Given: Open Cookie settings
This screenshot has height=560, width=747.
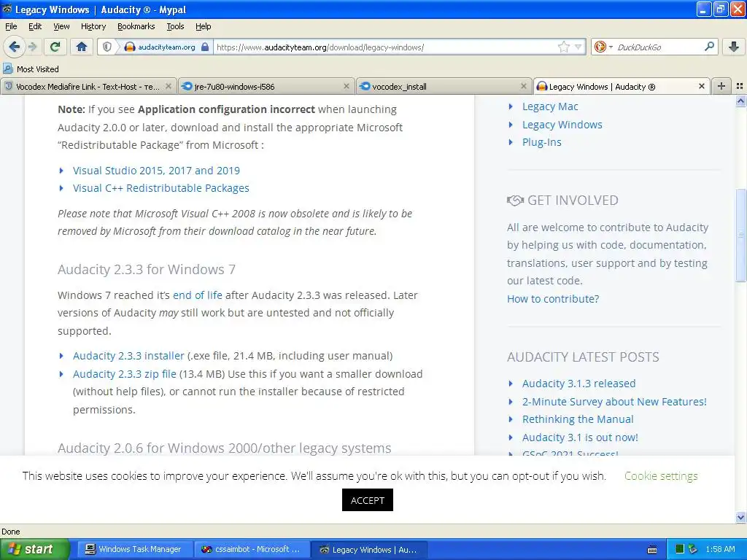Looking at the screenshot, I should (x=661, y=475).
